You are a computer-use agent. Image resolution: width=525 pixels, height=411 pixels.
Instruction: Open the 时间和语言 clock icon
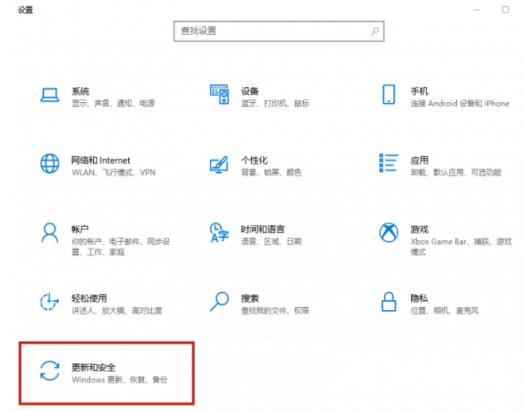219,232
